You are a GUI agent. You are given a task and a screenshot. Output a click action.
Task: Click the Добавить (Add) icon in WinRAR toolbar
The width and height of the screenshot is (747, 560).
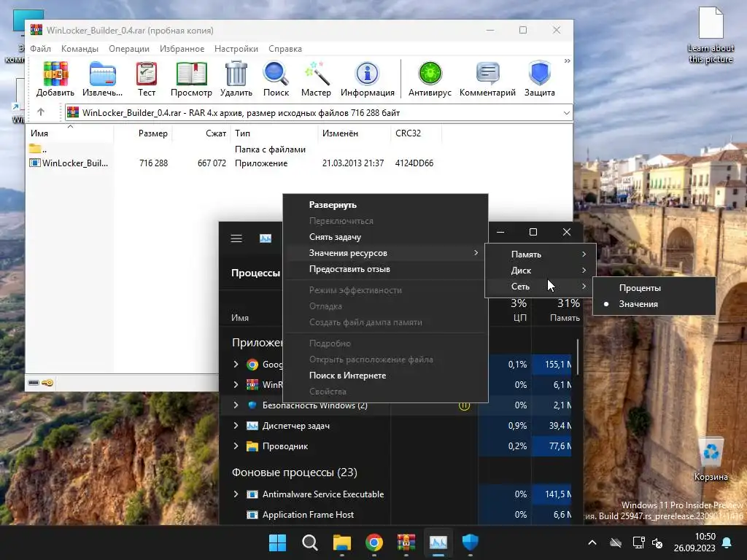click(55, 79)
